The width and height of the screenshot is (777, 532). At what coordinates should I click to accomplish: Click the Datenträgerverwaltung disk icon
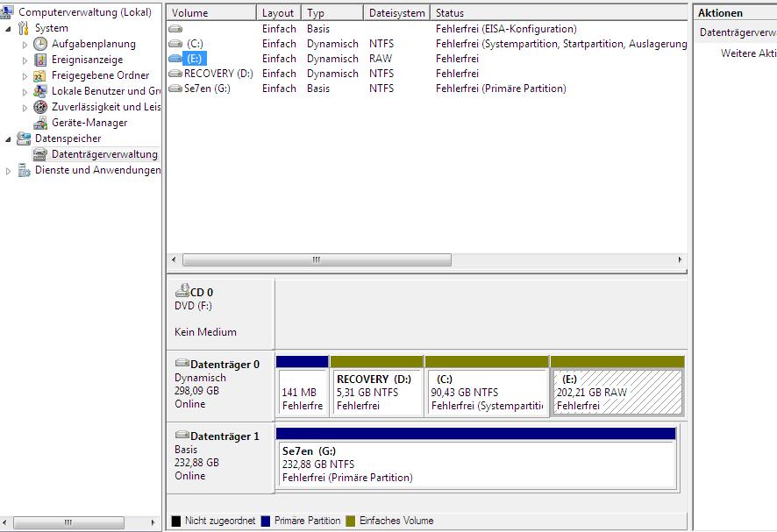40,154
